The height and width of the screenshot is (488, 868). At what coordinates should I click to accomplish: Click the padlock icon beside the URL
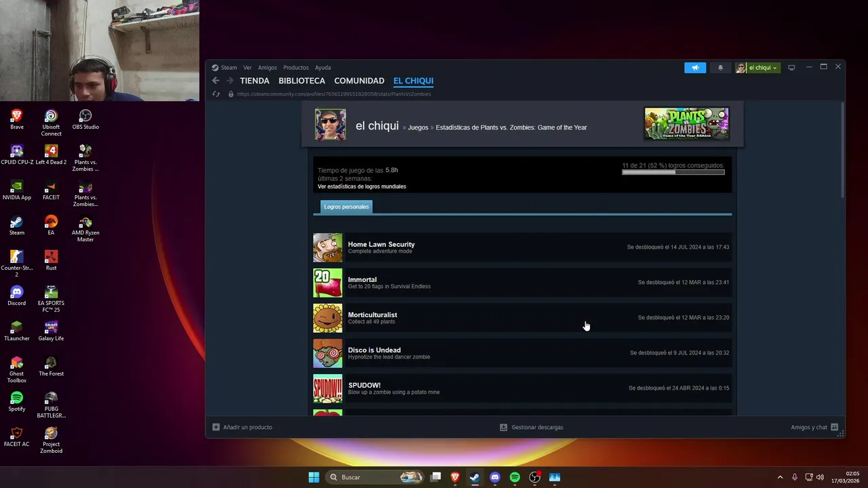pyautogui.click(x=231, y=94)
